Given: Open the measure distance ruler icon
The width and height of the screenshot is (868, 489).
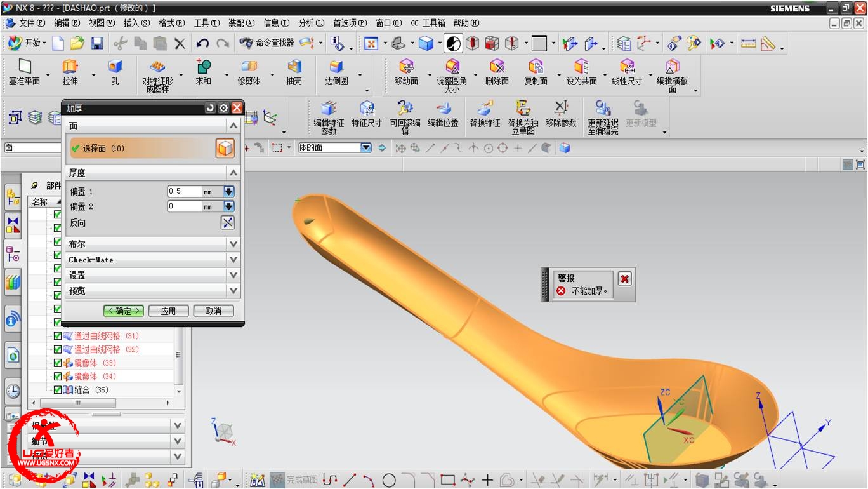Looking at the screenshot, I should [749, 43].
